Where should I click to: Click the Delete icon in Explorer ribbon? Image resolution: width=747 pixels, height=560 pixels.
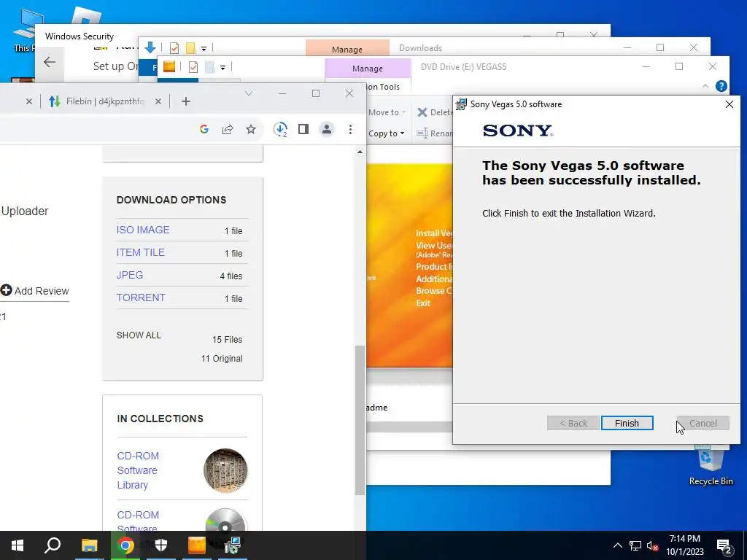[422, 112]
